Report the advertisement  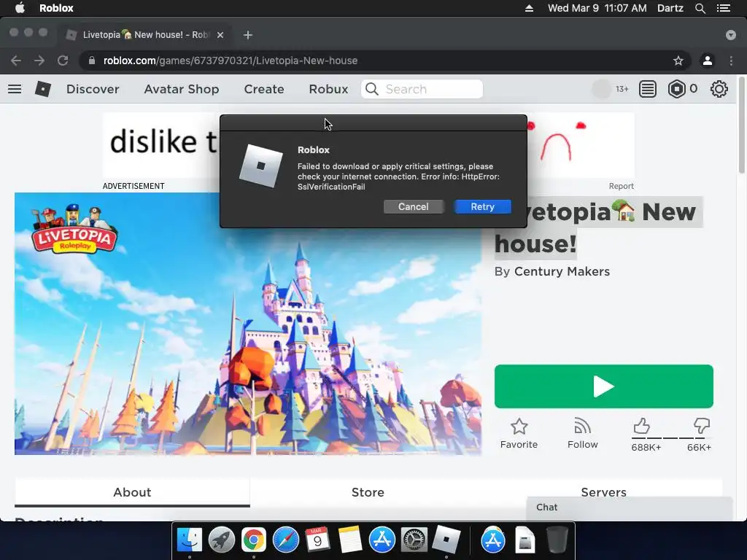pyautogui.click(x=621, y=186)
